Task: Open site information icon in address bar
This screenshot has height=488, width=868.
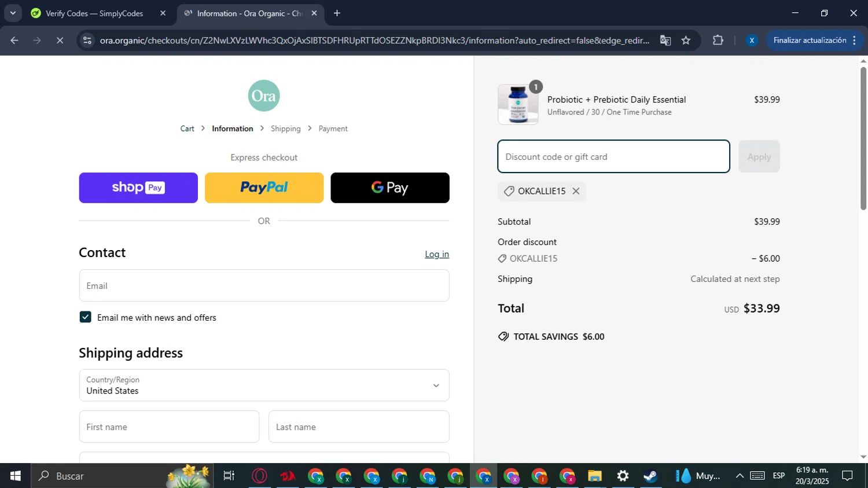Action: click(87, 41)
